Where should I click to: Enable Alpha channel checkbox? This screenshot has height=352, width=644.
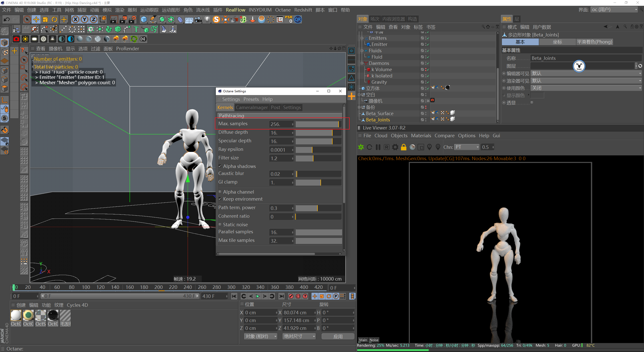pos(220,192)
